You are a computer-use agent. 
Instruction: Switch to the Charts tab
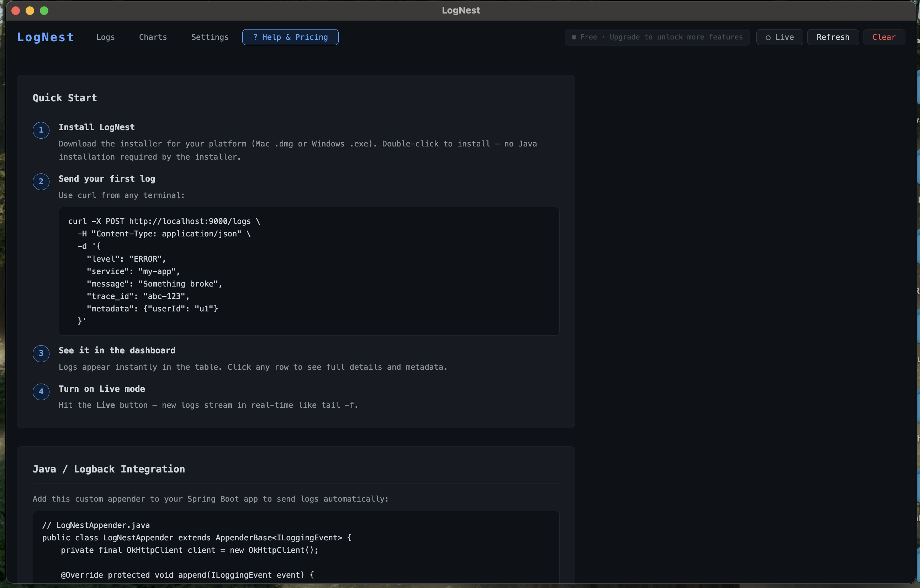[153, 37]
